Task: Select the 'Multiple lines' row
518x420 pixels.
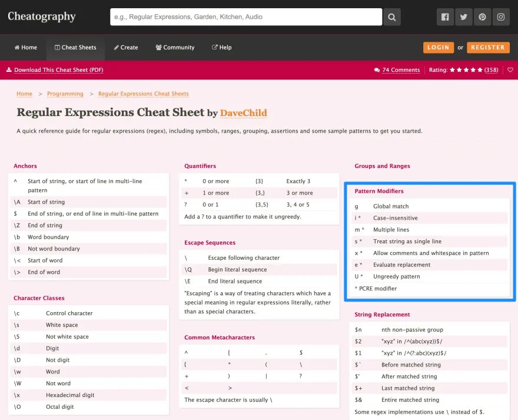Action: 430,230
